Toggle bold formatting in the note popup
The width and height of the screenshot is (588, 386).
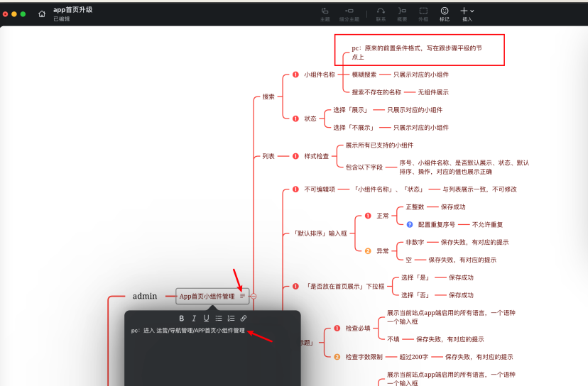tap(182, 319)
